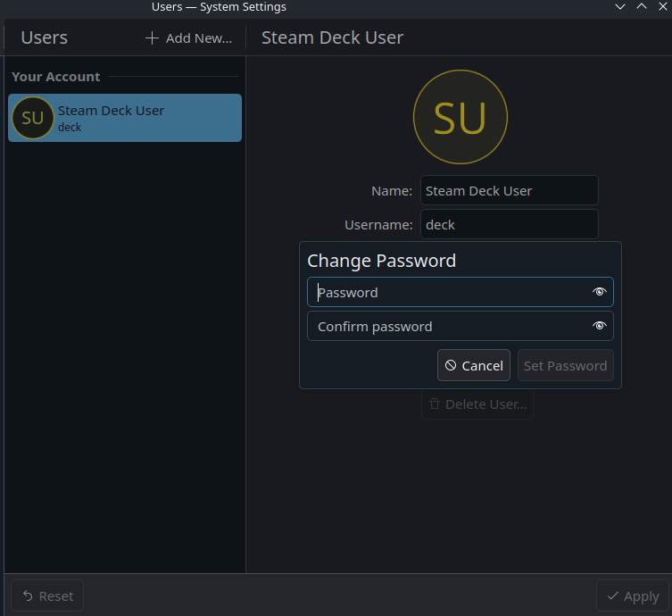Click the Users heading
Viewport: 672px width, 616px height.
click(x=44, y=37)
